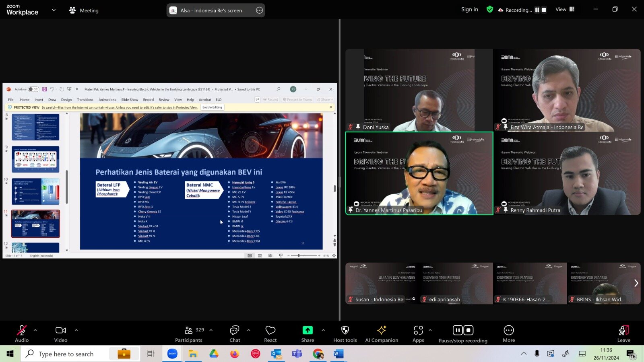
Task: Click the Sign in link
Action: [x=470, y=9]
